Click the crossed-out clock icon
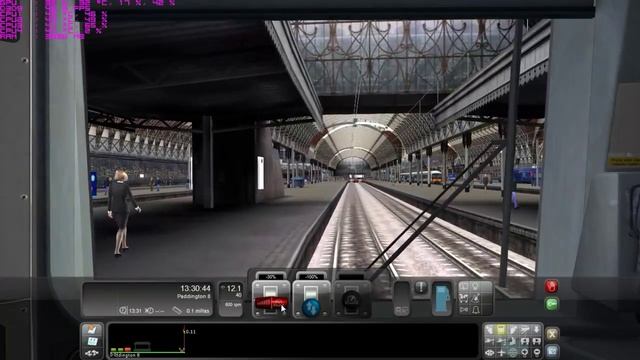The height and width of the screenshot is (360, 640). click(149, 310)
